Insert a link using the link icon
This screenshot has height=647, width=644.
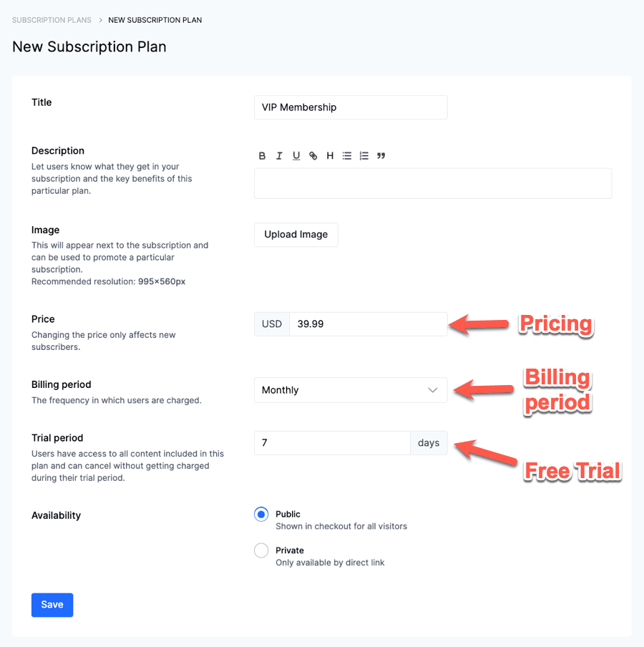[x=313, y=156]
